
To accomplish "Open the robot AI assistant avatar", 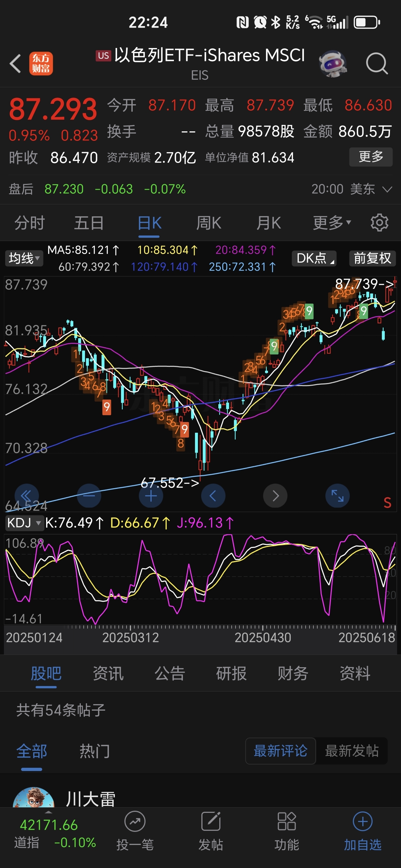I will (x=333, y=64).
